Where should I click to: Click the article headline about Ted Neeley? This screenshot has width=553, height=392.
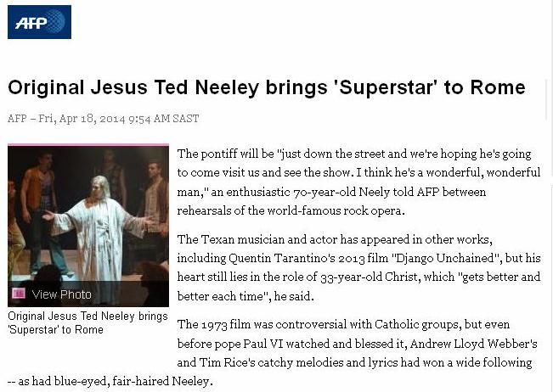tap(266, 87)
